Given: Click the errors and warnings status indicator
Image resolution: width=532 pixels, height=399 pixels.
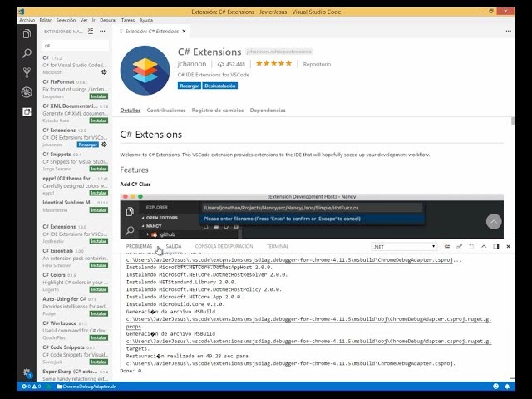Looking at the screenshot, I should 32,387.
